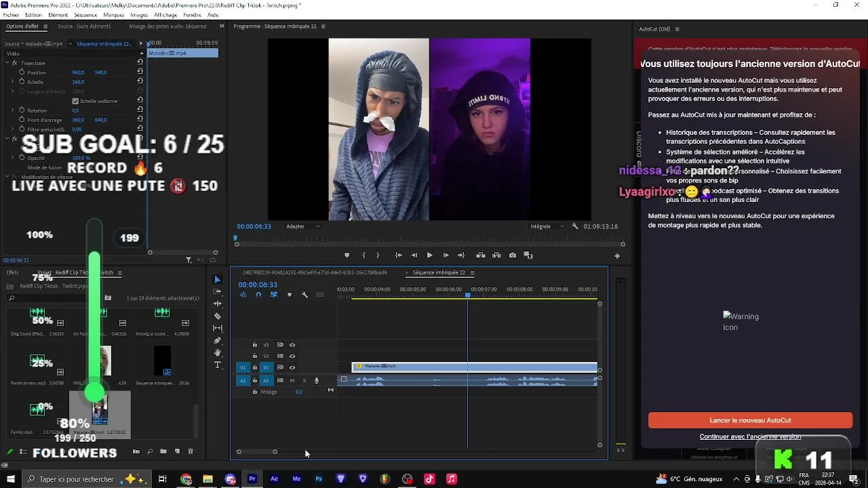Select the Selection tool in the tools panel
This screenshot has height=488, width=868.
click(x=217, y=279)
